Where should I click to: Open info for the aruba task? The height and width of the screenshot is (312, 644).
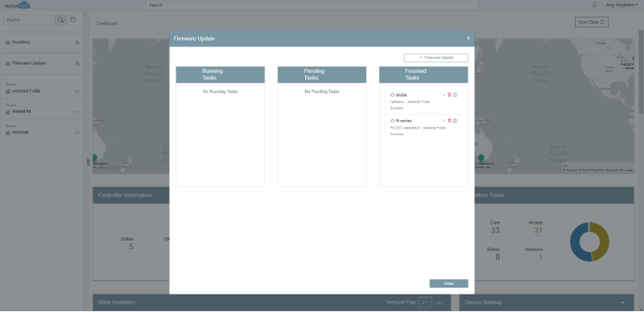point(455,94)
